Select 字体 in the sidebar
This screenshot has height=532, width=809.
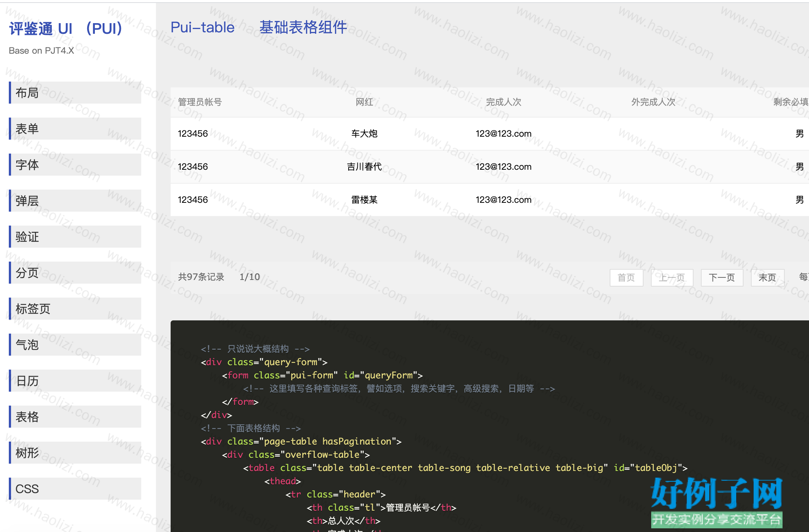coord(75,165)
